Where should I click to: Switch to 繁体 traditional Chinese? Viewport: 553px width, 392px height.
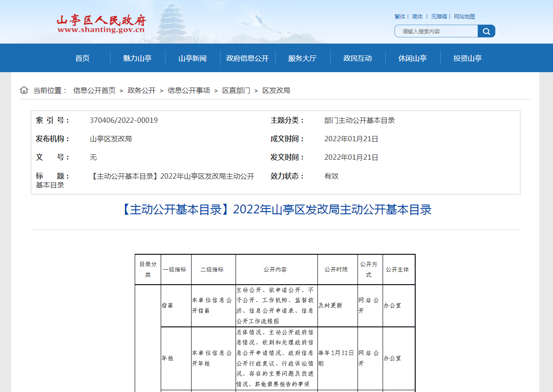tap(400, 17)
